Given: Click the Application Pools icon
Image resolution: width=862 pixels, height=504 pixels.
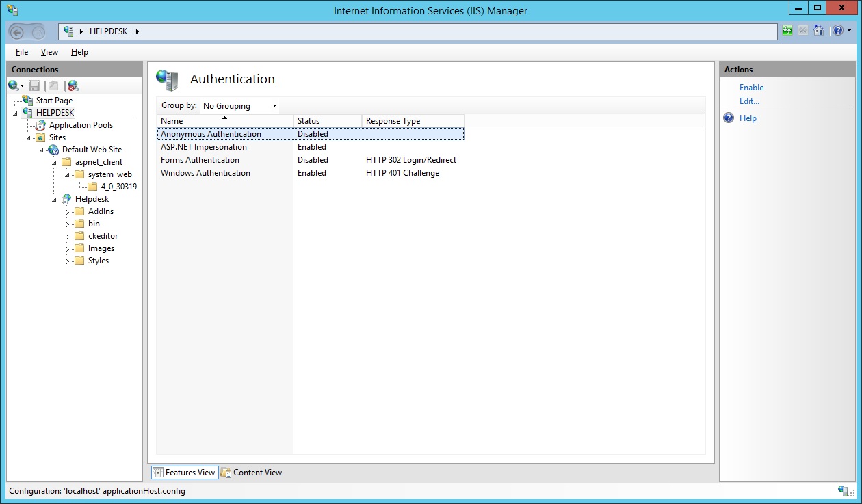Looking at the screenshot, I should 40,124.
